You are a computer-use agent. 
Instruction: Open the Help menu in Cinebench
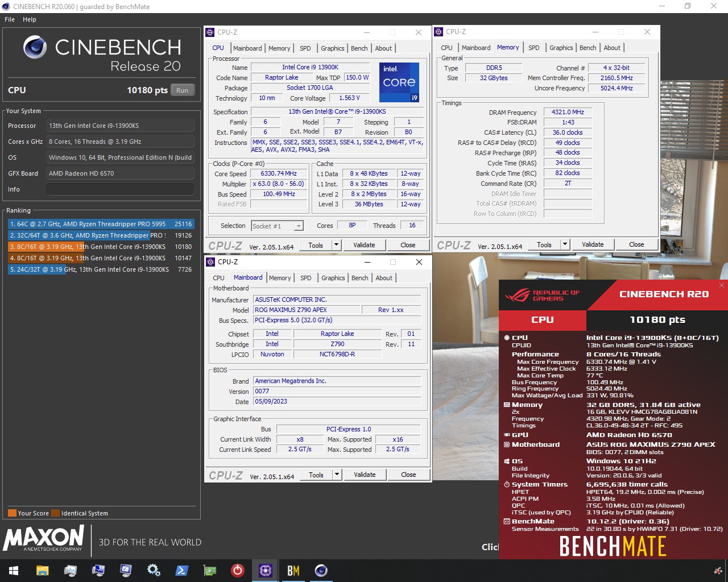[30, 19]
